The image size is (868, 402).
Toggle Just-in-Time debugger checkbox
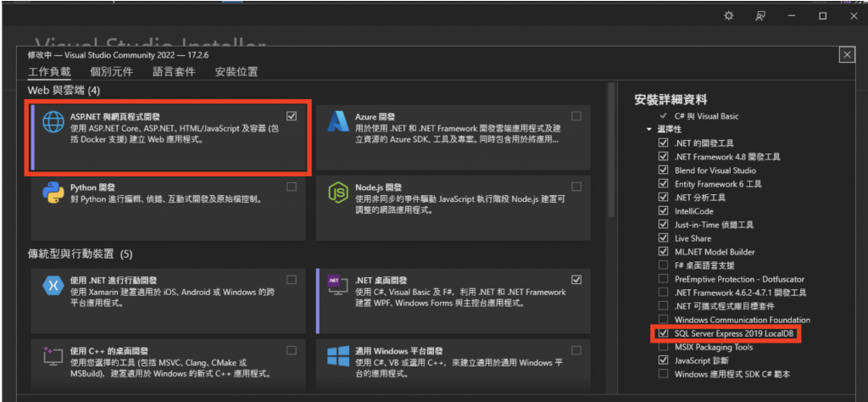coord(663,225)
